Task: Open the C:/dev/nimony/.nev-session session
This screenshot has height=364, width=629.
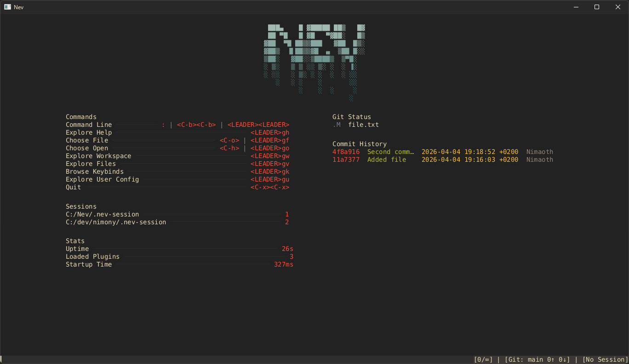Action: pos(177,222)
